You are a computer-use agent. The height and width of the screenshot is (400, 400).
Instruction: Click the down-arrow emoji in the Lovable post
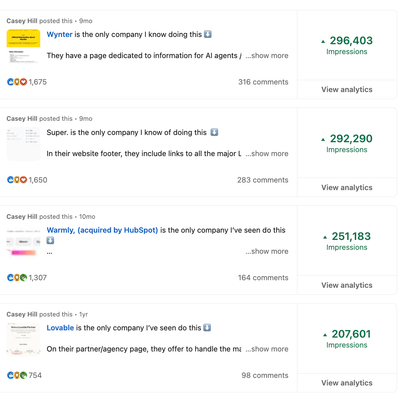point(207,328)
